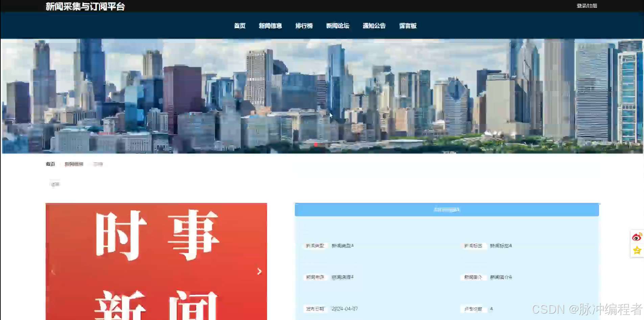Viewport: 644px width, 320px height.
Task: Click the 新闻标签4 value
Action: pos(501,246)
